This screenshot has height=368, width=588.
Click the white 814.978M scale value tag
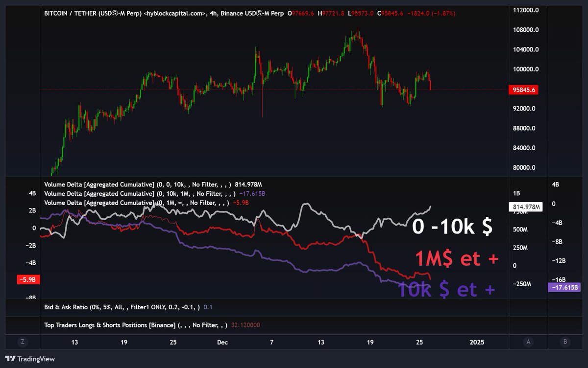526,207
